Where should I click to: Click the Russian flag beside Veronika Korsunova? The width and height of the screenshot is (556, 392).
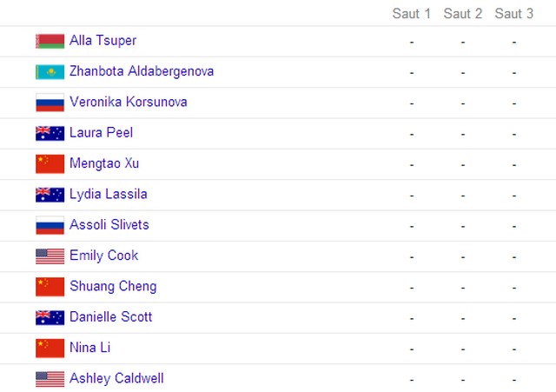50,103
